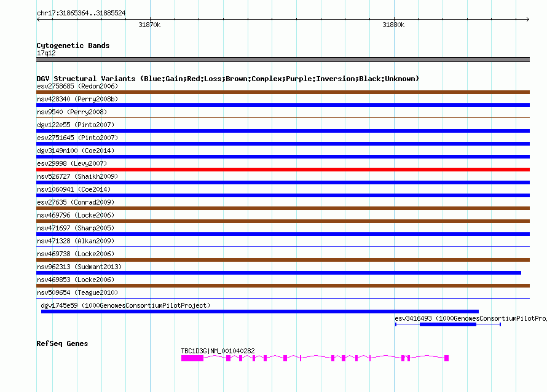The width and height of the screenshot is (547, 392).
Task: Click the blue bar under dgv3149n100
Action: click(x=283, y=157)
